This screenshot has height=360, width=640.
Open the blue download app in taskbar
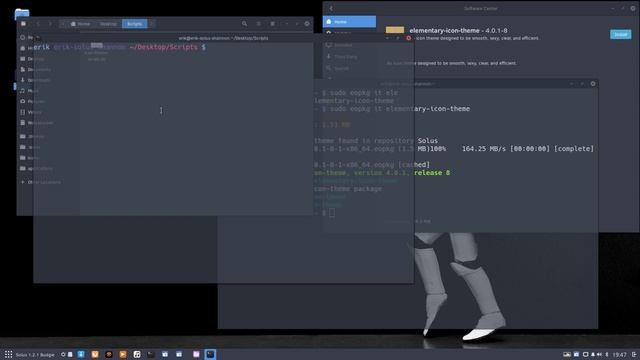coord(81,354)
